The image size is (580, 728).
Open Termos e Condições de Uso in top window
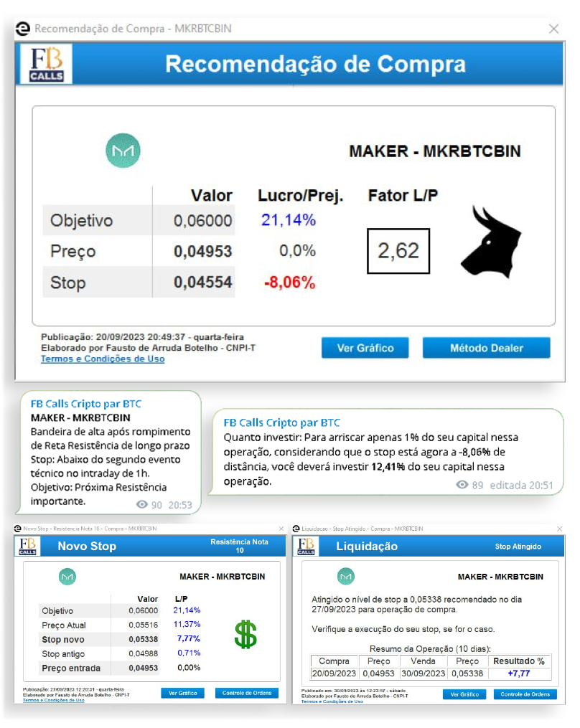[x=103, y=359]
